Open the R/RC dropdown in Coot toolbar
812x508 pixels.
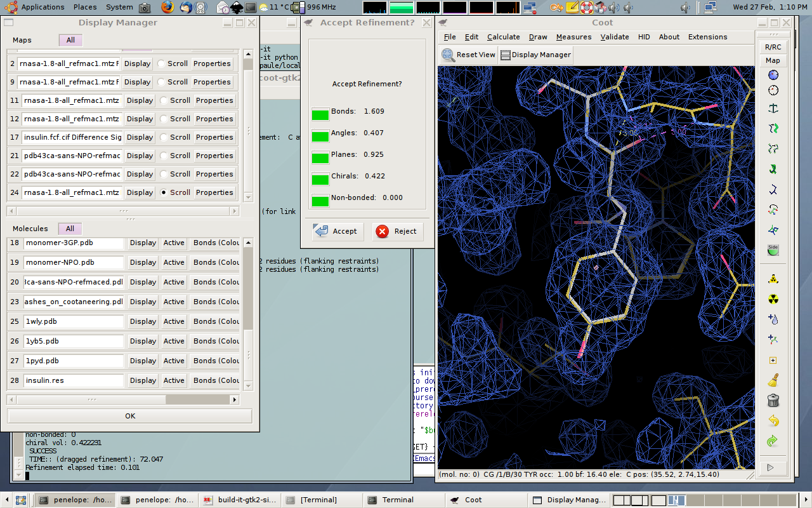coord(773,47)
